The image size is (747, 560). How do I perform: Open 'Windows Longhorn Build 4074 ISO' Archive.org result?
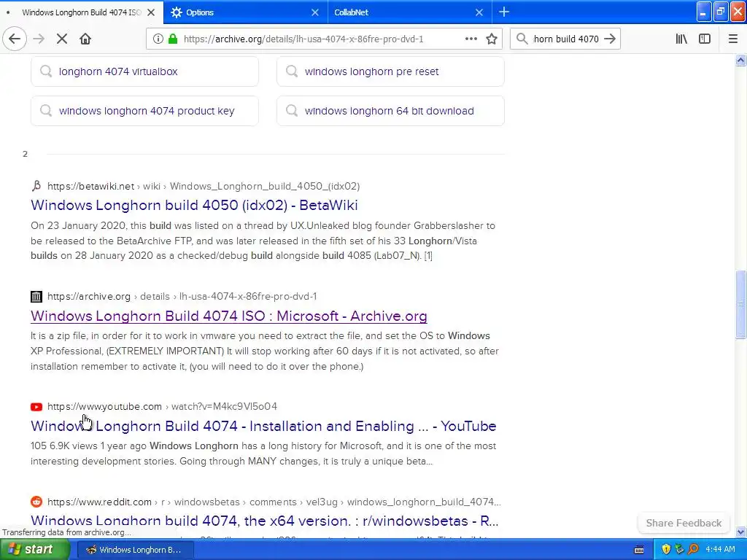[x=228, y=316]
